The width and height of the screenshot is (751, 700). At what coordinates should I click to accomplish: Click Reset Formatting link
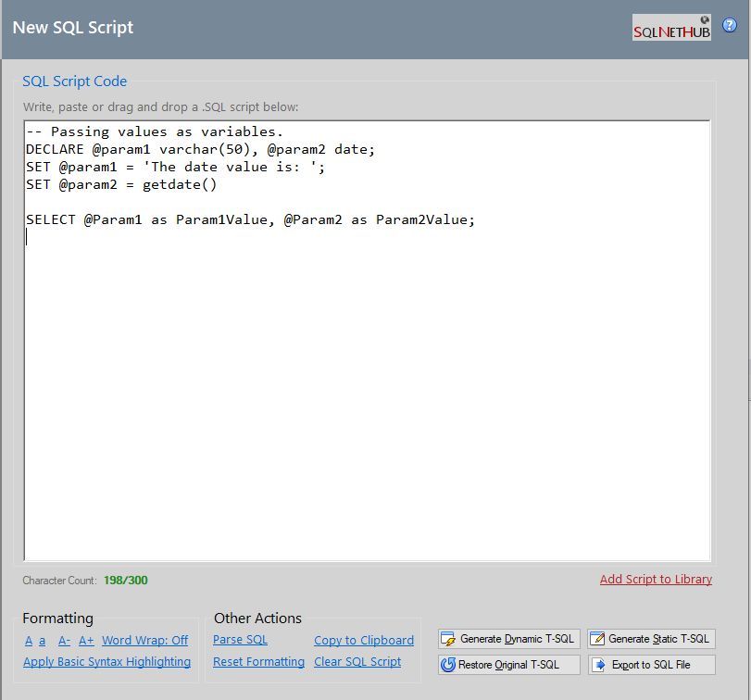click(258, 662)
